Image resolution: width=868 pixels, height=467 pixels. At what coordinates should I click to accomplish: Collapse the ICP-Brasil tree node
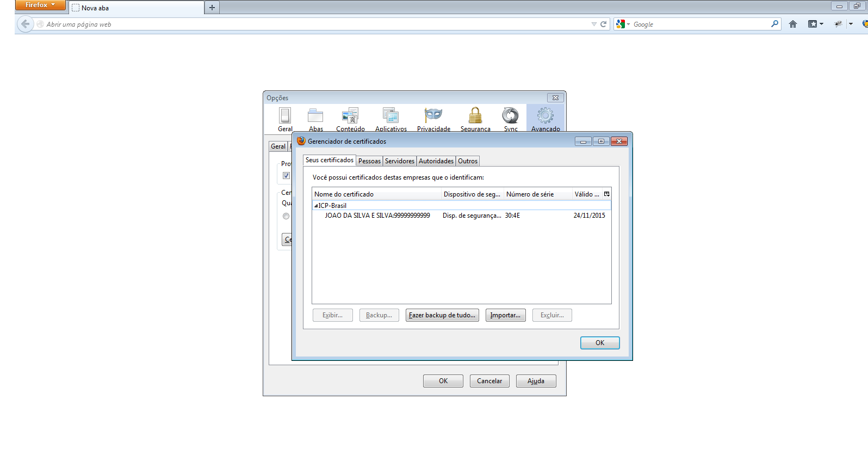pos(316,206)
